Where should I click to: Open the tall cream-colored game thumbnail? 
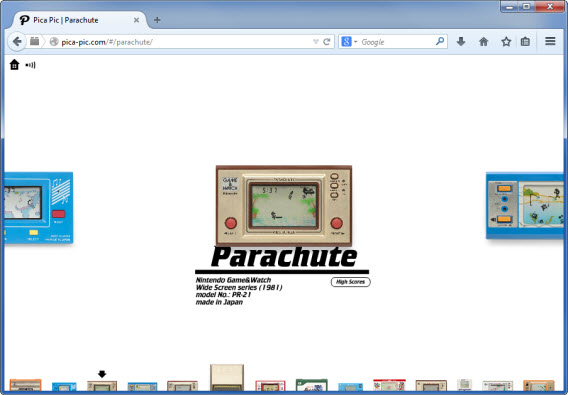point(227,378)
